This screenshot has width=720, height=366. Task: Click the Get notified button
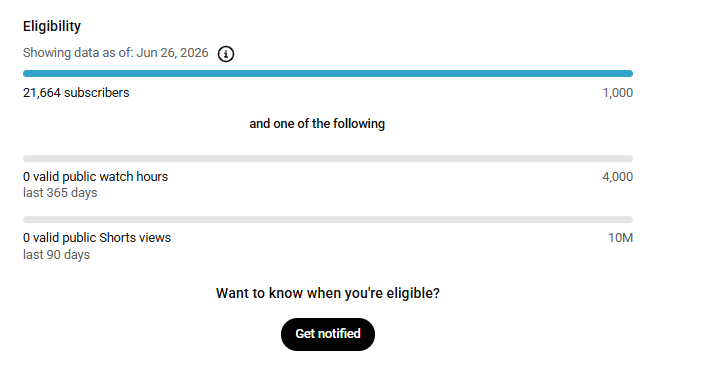click(328, 334)
